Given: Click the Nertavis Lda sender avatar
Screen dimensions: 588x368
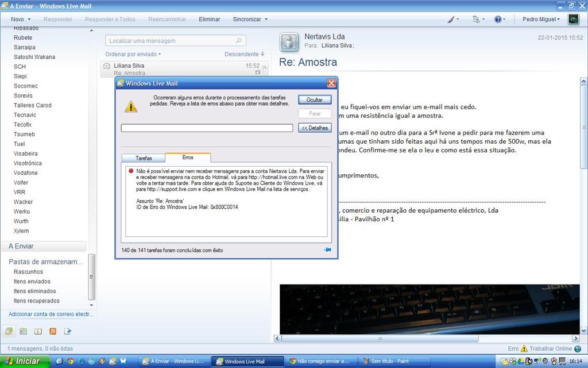Looking at the screenshot, I should pos(289,42).
